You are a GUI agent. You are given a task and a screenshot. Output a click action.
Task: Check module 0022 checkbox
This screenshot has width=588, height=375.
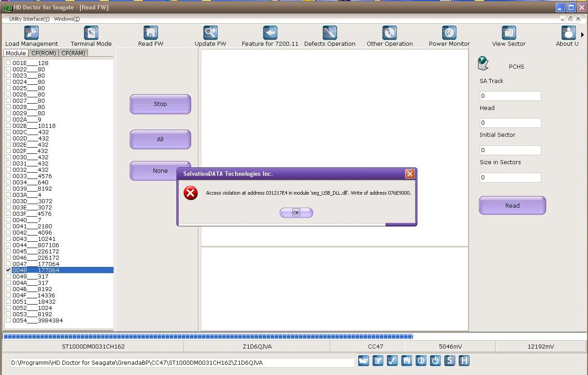coord(8,69)
